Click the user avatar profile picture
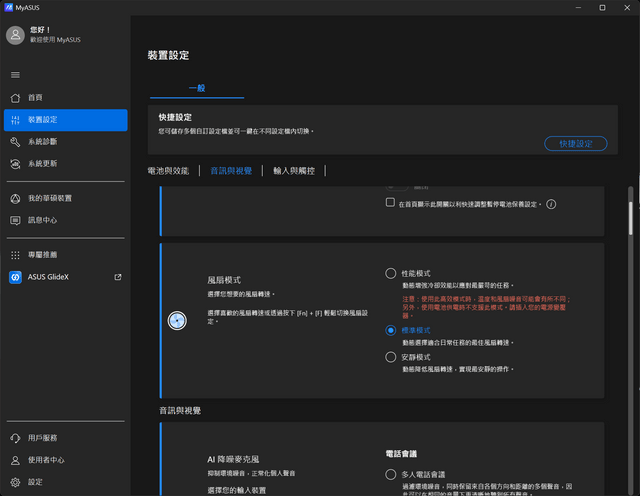 [16, 35]
